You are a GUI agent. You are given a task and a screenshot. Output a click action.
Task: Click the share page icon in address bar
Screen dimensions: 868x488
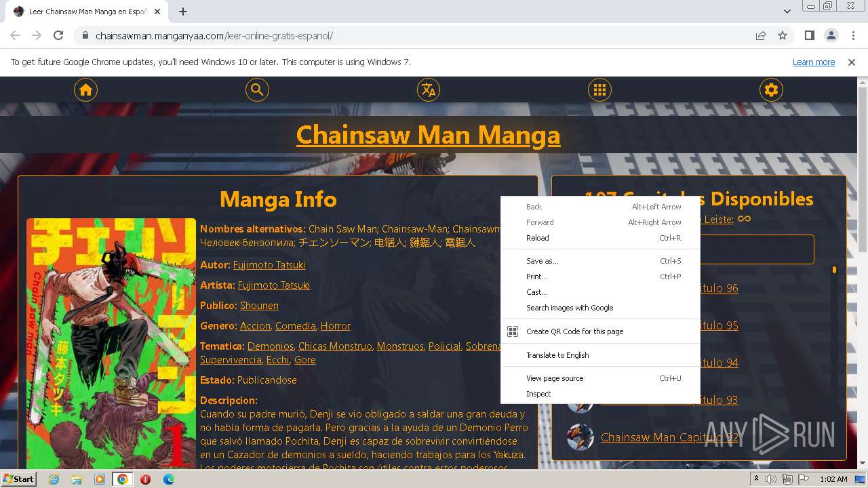click(761, 35)
